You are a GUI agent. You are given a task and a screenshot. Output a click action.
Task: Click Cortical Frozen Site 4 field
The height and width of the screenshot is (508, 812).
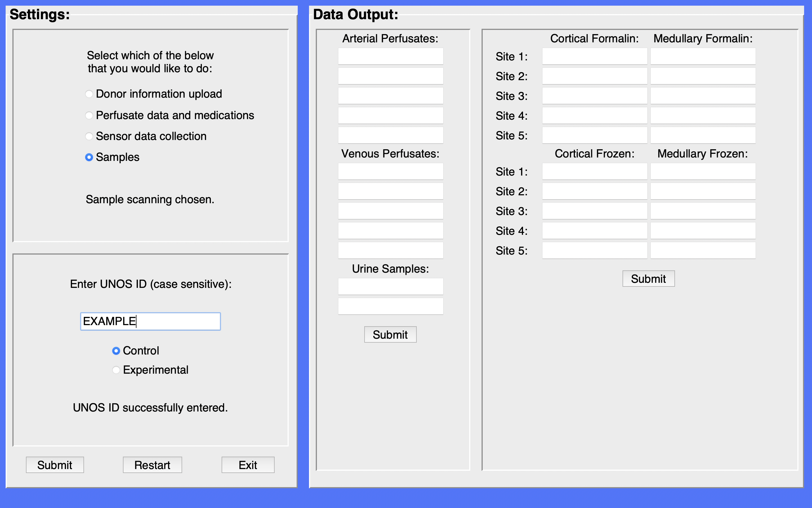pyautogui.click(x=595, y=231)
